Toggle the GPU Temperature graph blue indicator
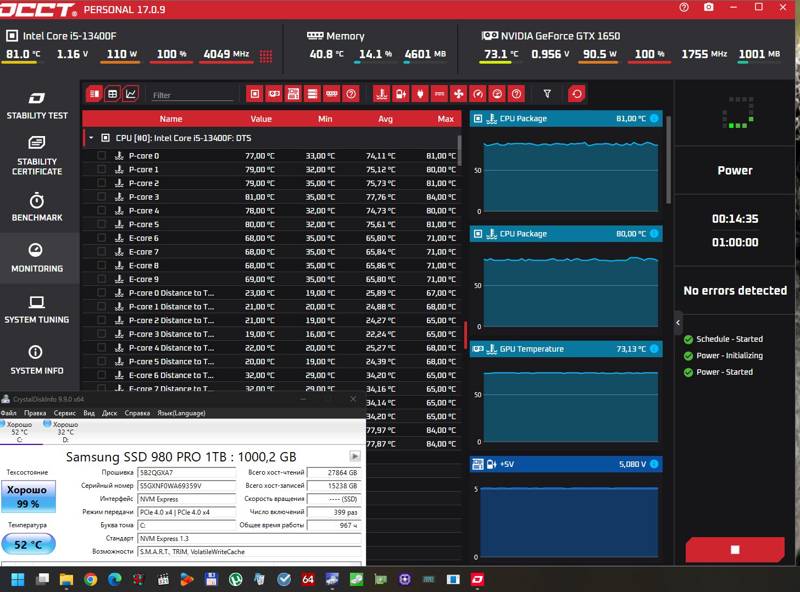This screenshot has height=592, width=800. pos(654,349)
